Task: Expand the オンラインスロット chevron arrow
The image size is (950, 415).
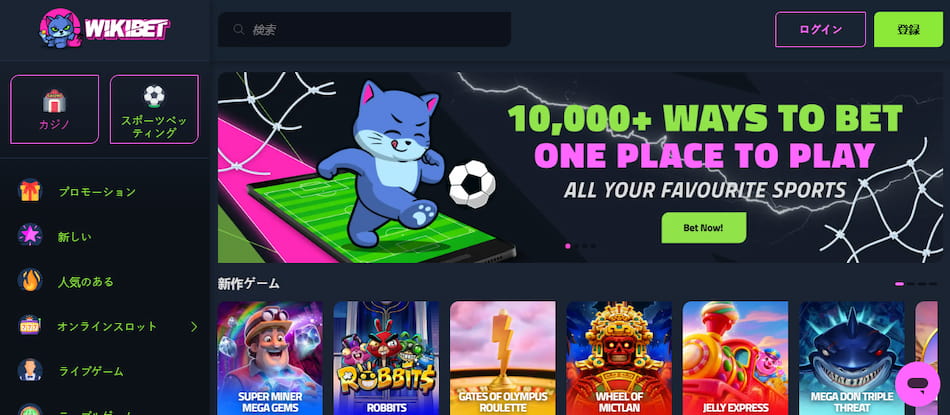Action: [x=194, y=327]
